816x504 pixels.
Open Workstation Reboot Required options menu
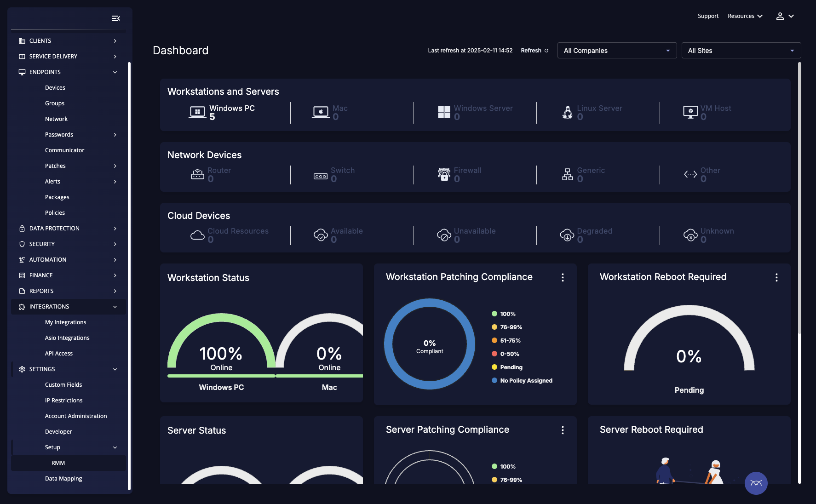pos(776,277)
